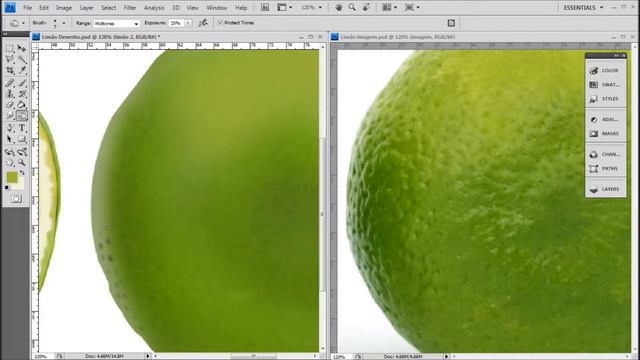Select the highlighted Dodge/Burn tool

(x=22, y=116)
